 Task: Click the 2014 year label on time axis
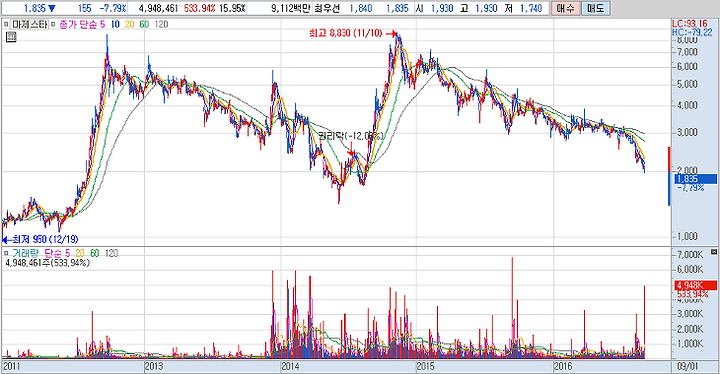[290, 366]
